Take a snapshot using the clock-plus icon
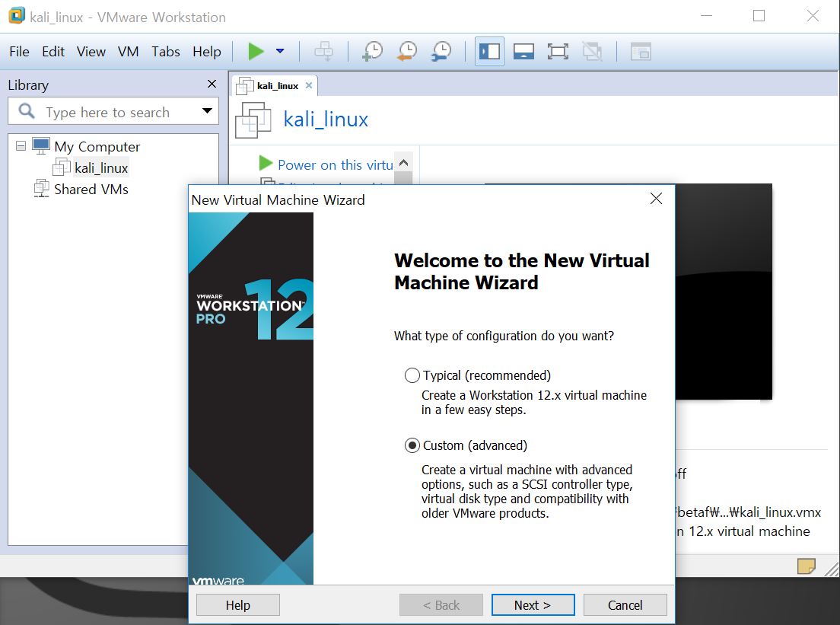The height and width of the screenshot is (625, 840). [x=372, y=52]
